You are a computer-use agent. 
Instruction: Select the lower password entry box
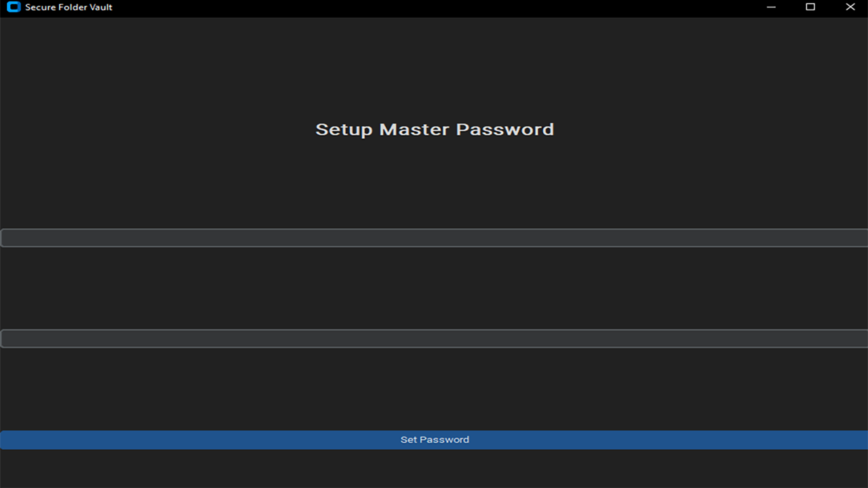point(434,339)
